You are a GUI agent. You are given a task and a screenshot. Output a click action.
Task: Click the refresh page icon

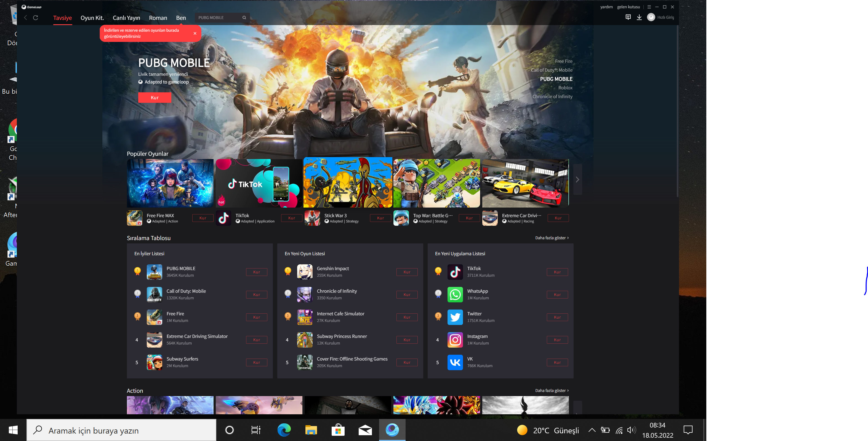(35, 18)
